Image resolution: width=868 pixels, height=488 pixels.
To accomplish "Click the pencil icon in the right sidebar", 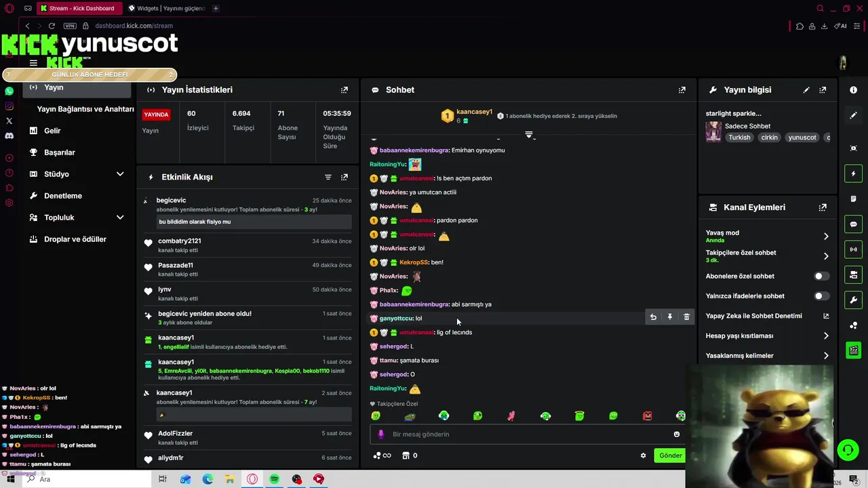I will tap(854, 115).
